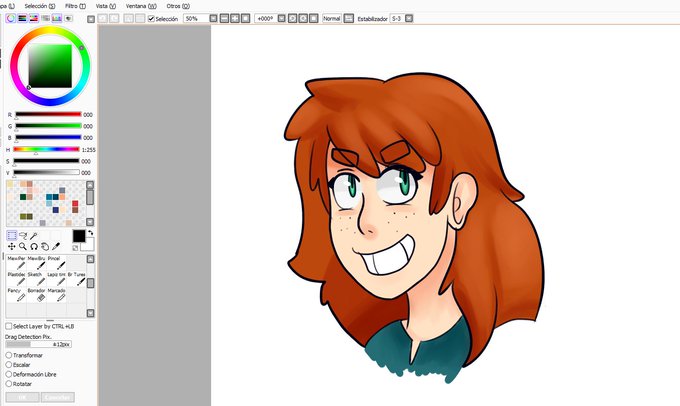Click the Normal view mode field
Image resolution: width=680 pixels, height=406 pixels.
point(332,18)
